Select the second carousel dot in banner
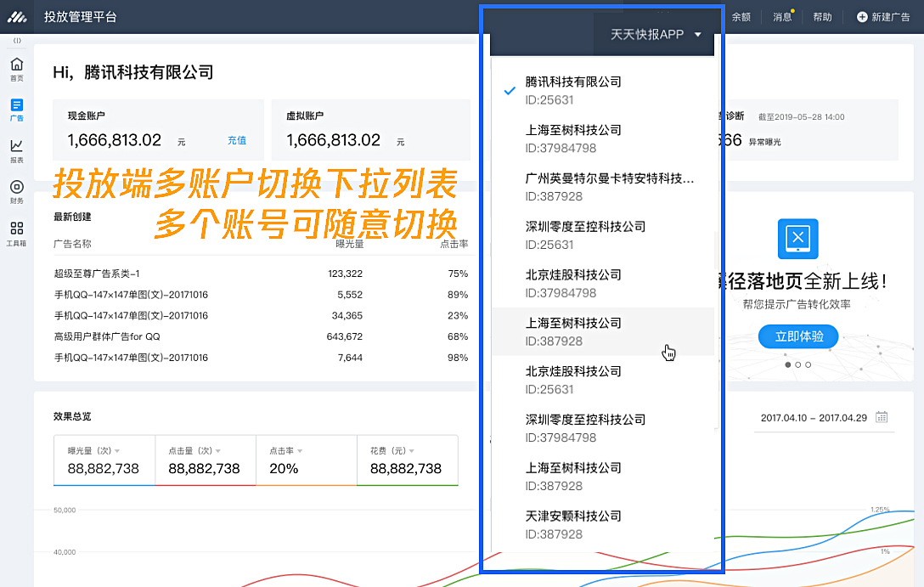The image size is (924, 587). 798,364
